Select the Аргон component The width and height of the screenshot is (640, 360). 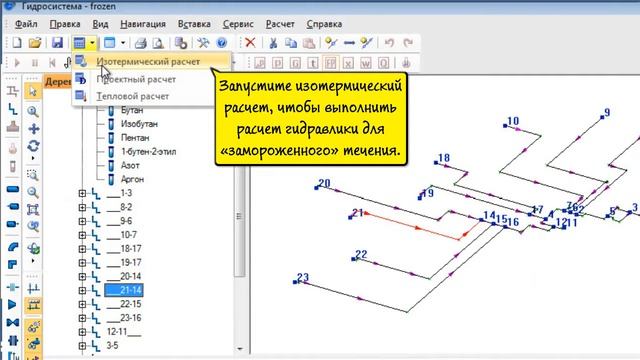(x=132, y=179)
